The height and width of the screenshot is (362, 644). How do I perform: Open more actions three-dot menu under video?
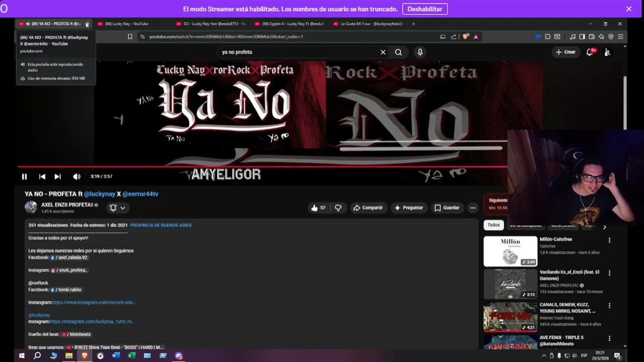472,208
